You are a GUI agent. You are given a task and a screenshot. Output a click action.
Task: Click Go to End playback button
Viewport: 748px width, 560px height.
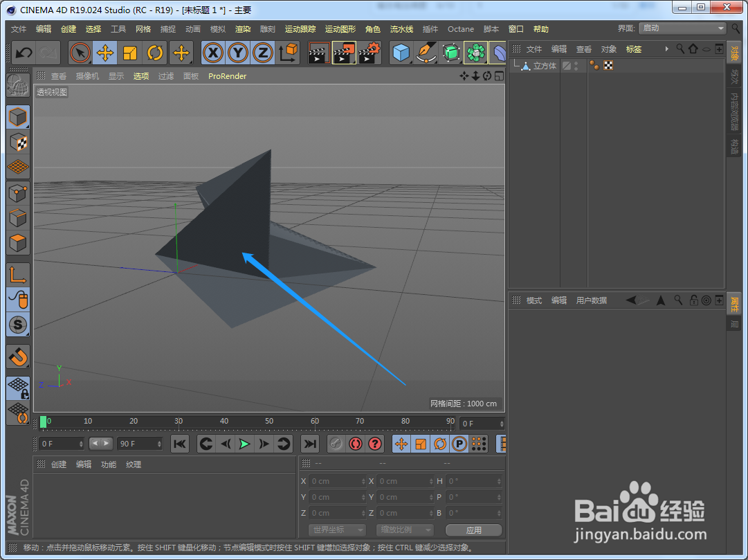[x=310, y=444]
